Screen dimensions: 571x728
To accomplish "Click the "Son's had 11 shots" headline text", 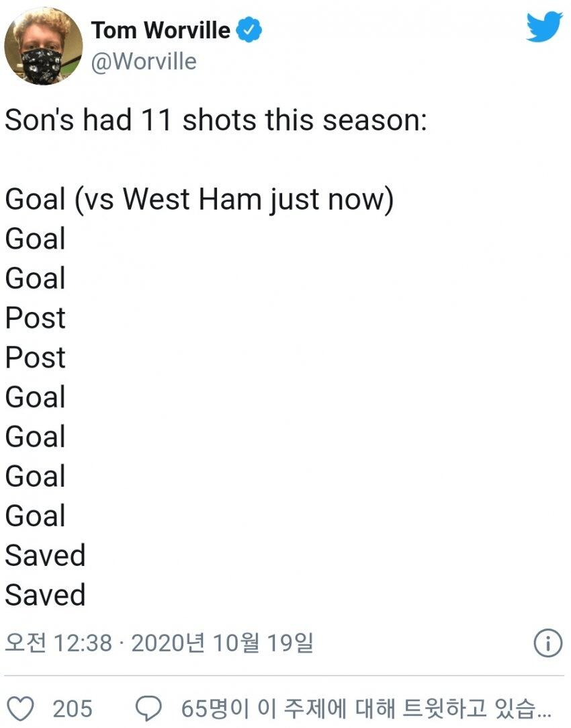I will click(216, 121).
